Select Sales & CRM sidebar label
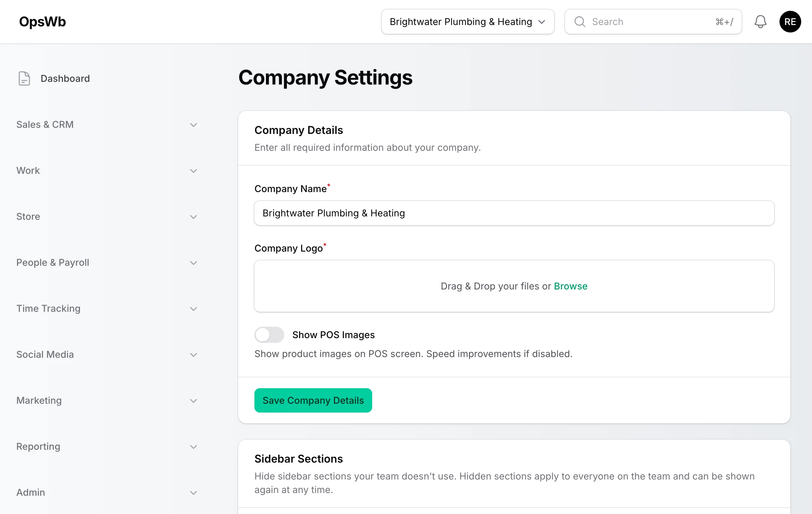Image resolution: width=812 pixels, height=514 pixels. tap(45, 124)
